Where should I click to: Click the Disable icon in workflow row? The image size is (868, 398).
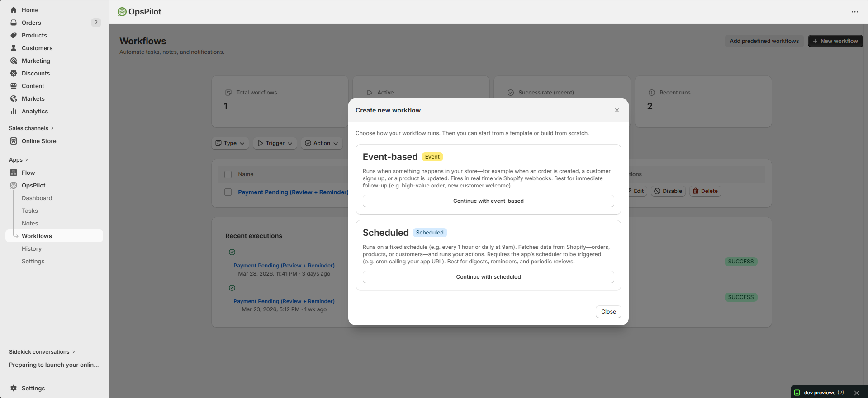tap(657, 191)
